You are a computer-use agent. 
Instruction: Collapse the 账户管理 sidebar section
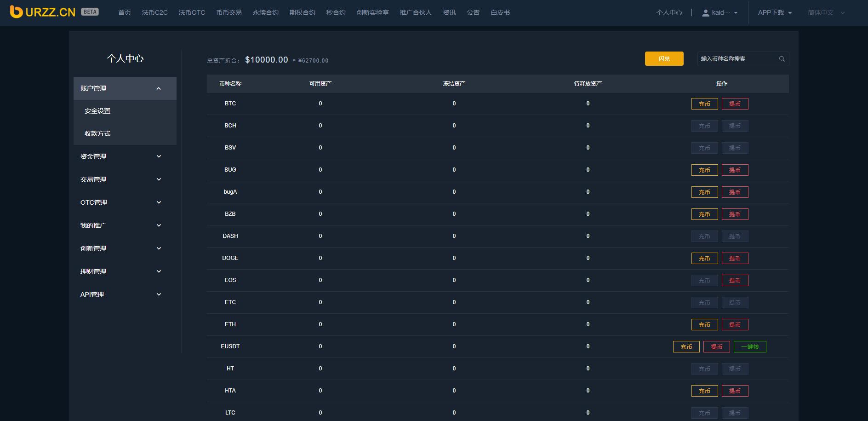click(x=159, y=88)
